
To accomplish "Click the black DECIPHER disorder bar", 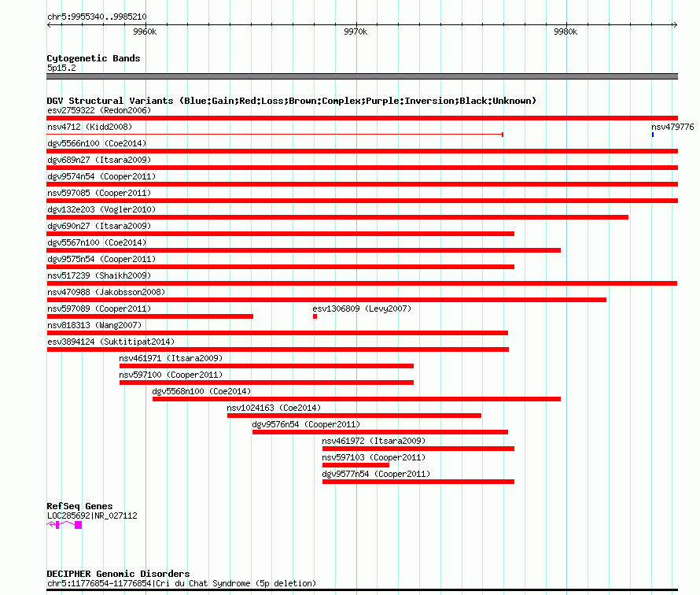I will pos(362,590).
